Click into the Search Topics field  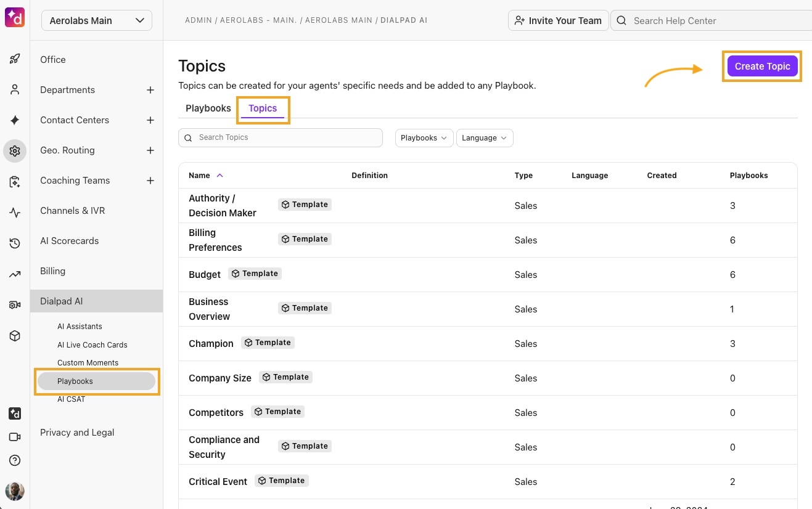281,138
